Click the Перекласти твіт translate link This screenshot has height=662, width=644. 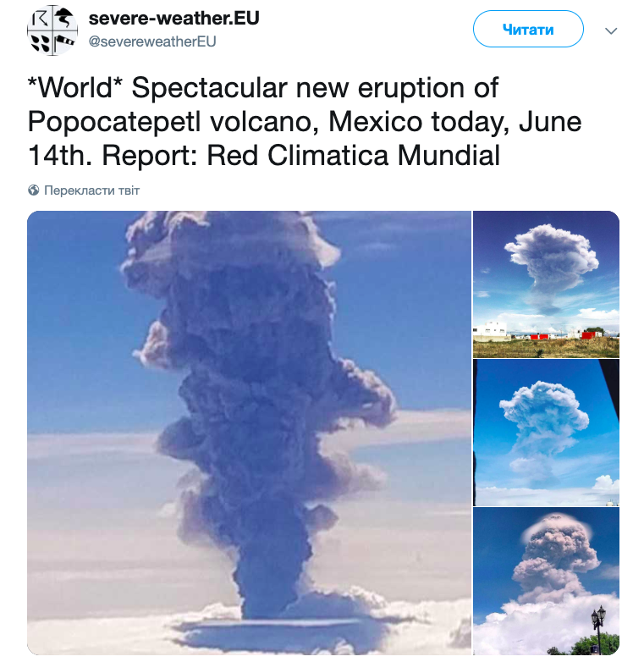tap(91, 190)
